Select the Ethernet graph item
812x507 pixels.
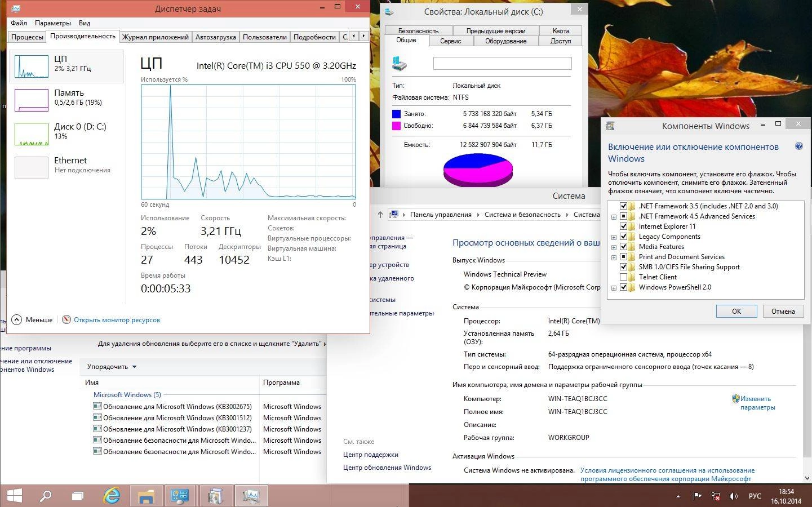pos(66,167)
